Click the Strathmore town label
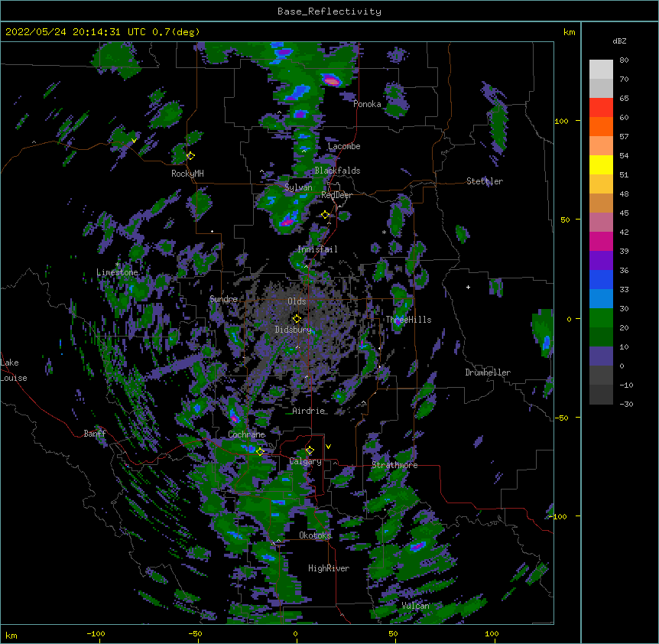659x644 pixels. 394,465
